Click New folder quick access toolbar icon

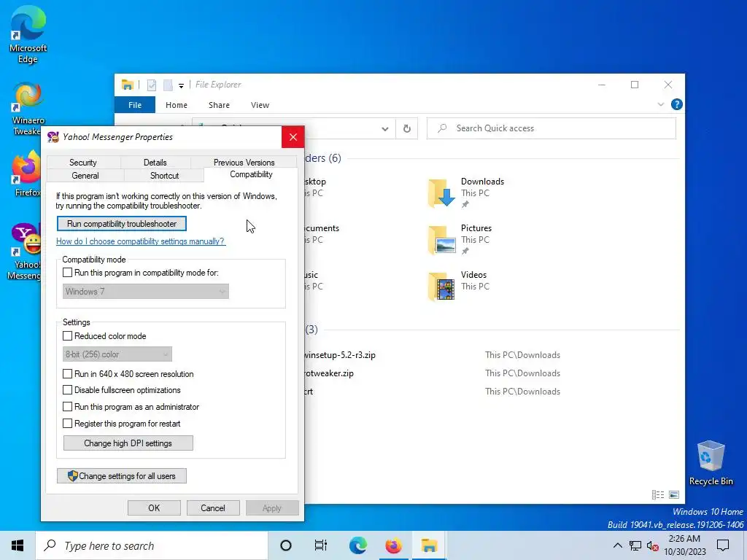tap(168, 85)
